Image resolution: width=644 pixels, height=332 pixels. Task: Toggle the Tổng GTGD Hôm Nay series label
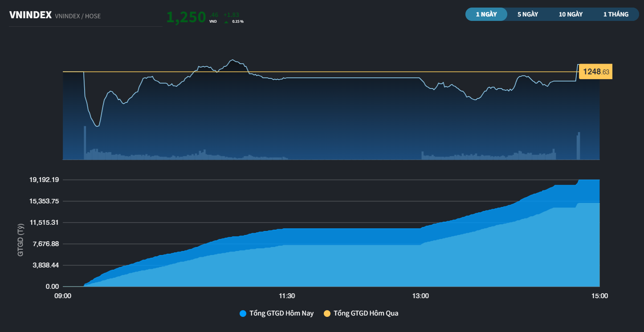(x=281, y=313)
